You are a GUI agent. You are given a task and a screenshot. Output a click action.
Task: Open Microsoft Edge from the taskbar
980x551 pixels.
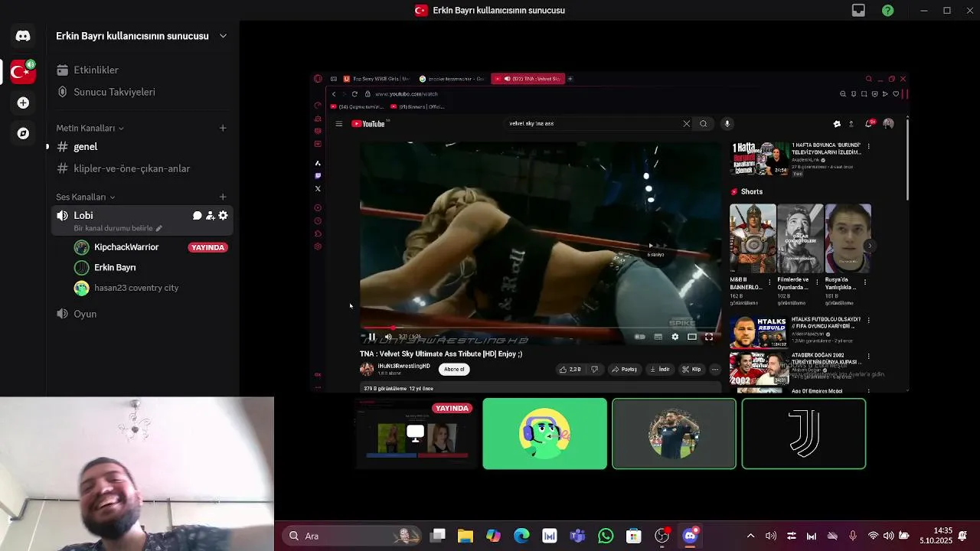(521, 536)
